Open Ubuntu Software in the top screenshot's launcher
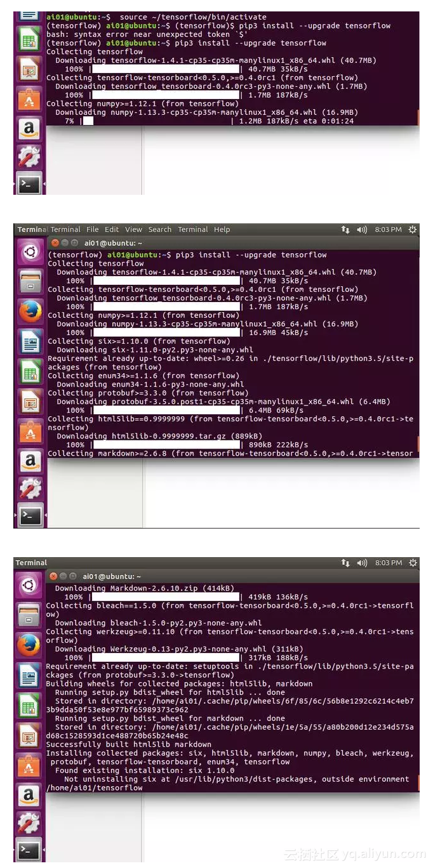Viewport: 433px width, 868px height. coord(29,98)
